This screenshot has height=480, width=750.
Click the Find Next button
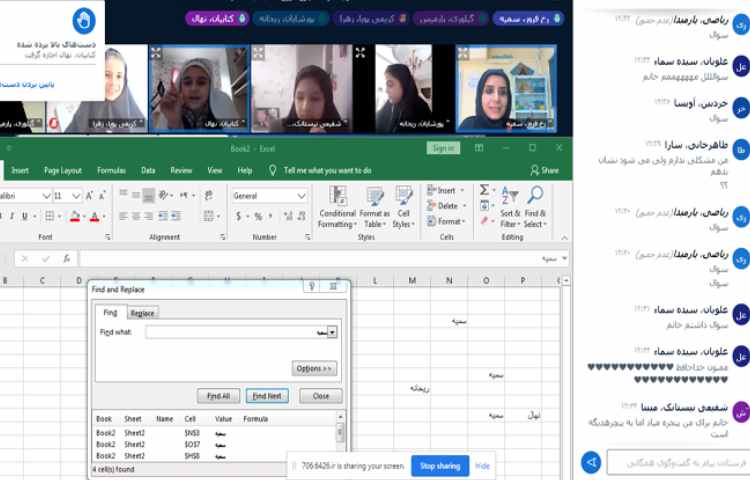click(267, 396)
